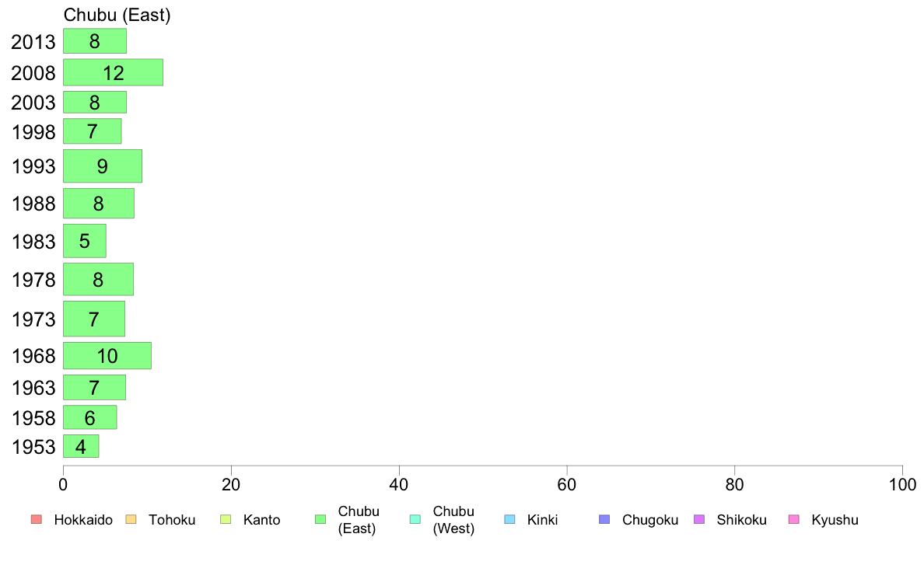Select the 1983 bar showing 5
This screenshot has height=572, width=924.
pos(85,241)
